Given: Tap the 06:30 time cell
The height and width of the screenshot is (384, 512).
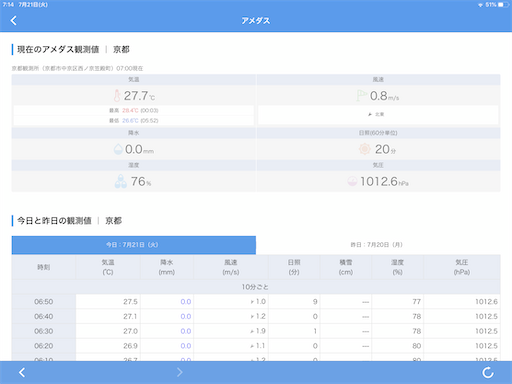Looking at the screenshot, I should (44, 331).
